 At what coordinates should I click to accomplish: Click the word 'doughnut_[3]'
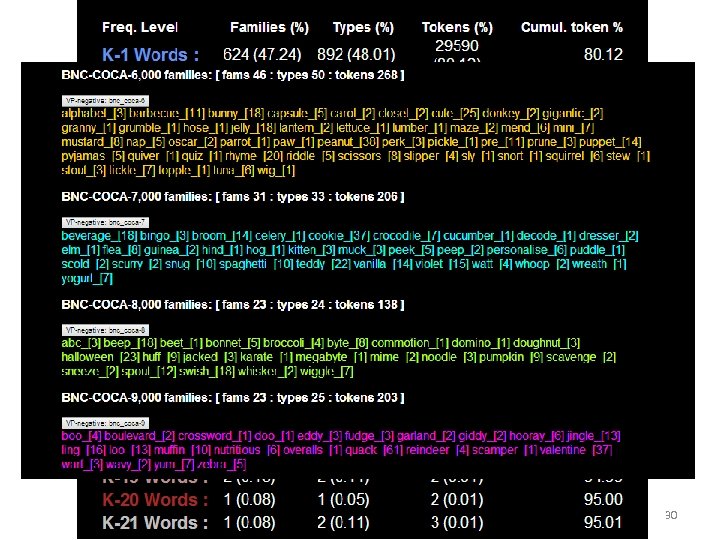[x=547, y=343]
